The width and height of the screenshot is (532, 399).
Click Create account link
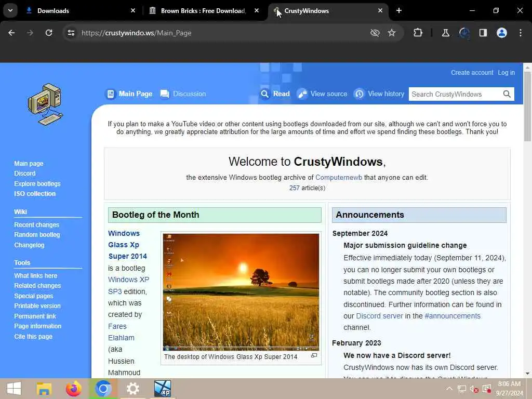[x=472, y=73]
